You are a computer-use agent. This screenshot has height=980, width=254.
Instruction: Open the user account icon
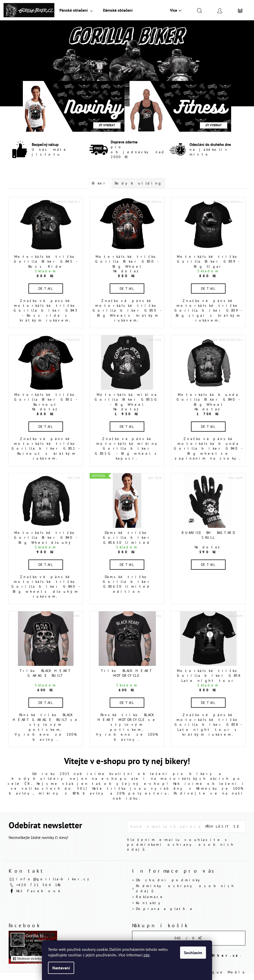[x=220, y=10]
